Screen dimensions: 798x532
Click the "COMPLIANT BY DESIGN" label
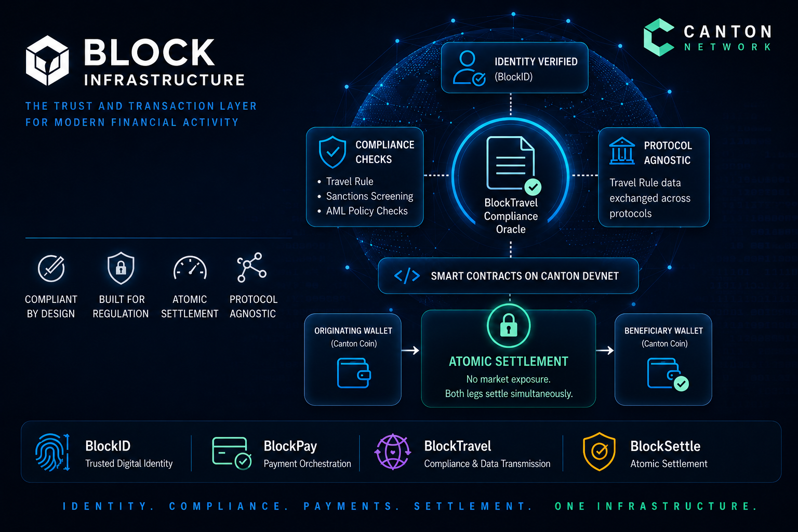pos(51,307)
